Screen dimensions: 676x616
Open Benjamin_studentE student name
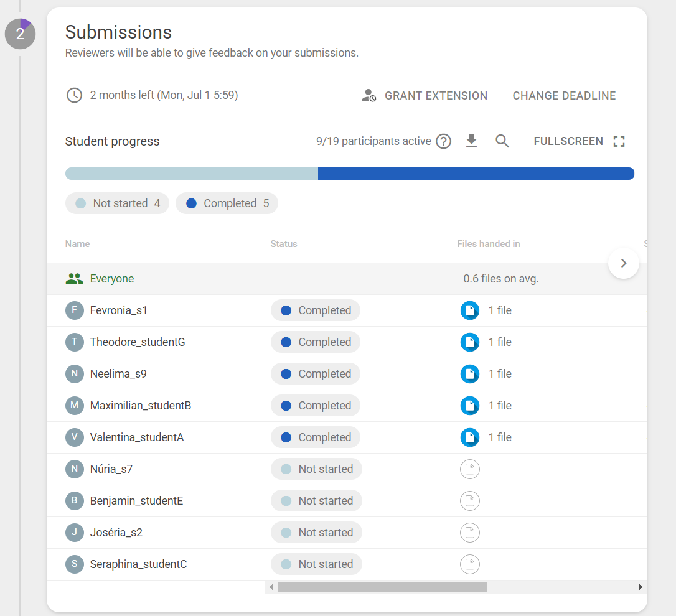(137, 501)
